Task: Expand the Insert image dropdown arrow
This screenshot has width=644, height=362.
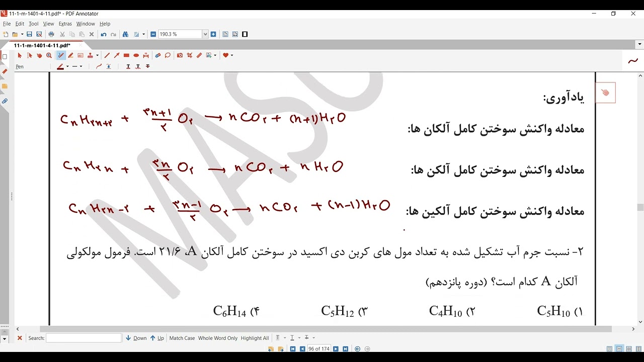Action: click(215, 55)
